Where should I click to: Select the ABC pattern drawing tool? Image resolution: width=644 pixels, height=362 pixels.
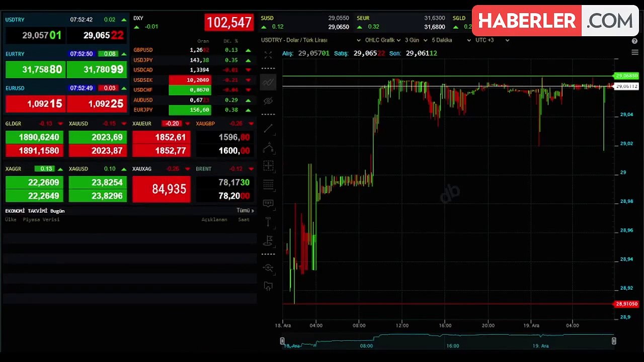[x=268, y=148]
